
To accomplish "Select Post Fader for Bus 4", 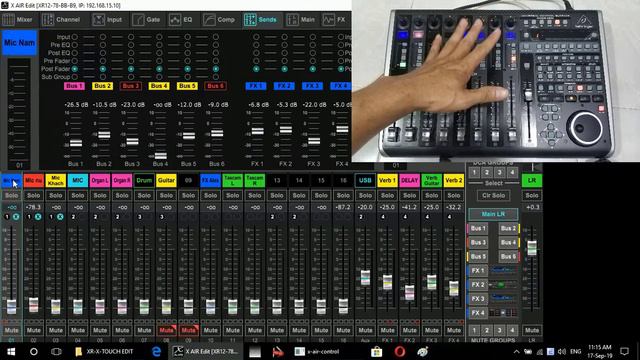I will [x=159, y=69].
